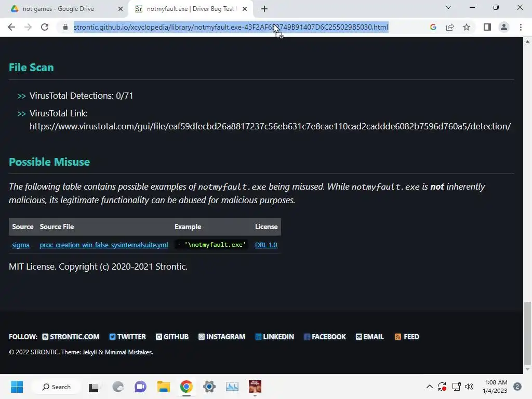Bookmark this page with the star

tap(467, 27)
